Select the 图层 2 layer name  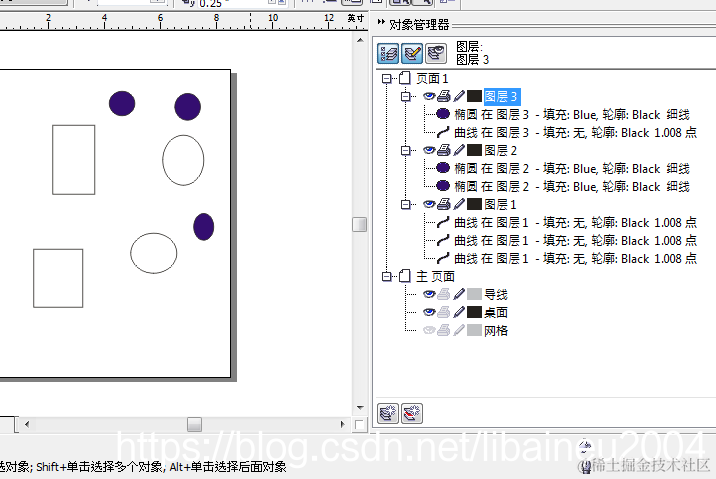click(500, 150)
